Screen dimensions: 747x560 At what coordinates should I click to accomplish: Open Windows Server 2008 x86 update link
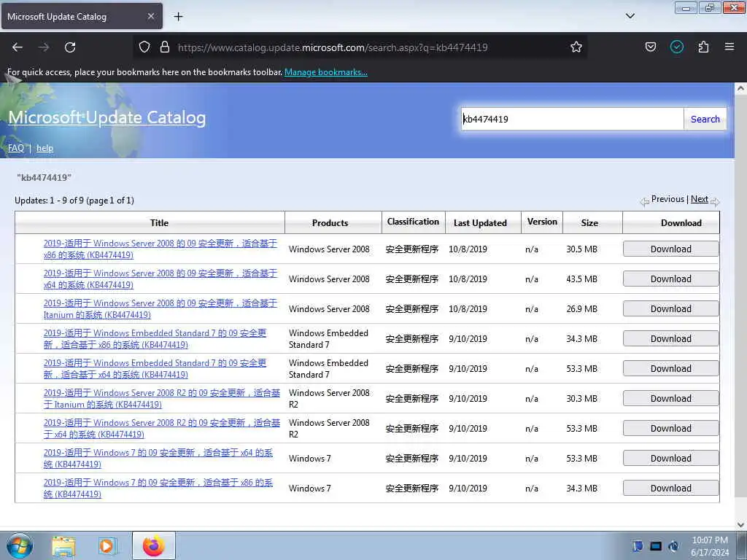[x=160, y=249]
